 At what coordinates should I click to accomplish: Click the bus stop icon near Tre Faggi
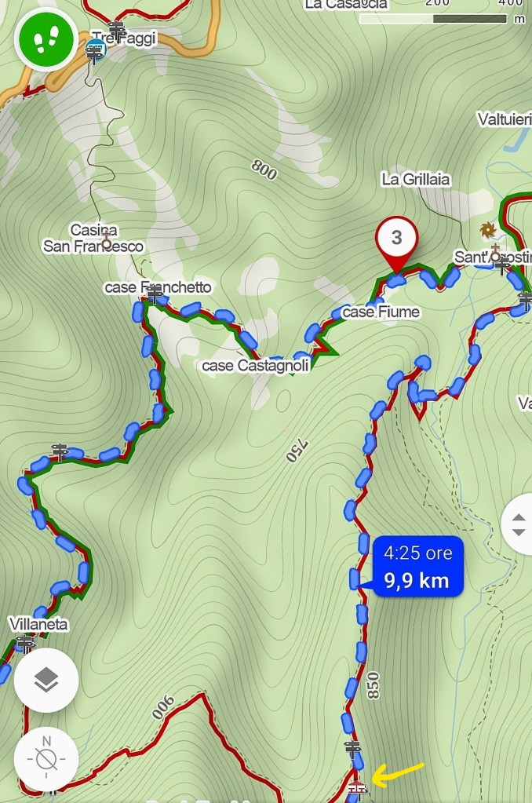coord(96,50)
